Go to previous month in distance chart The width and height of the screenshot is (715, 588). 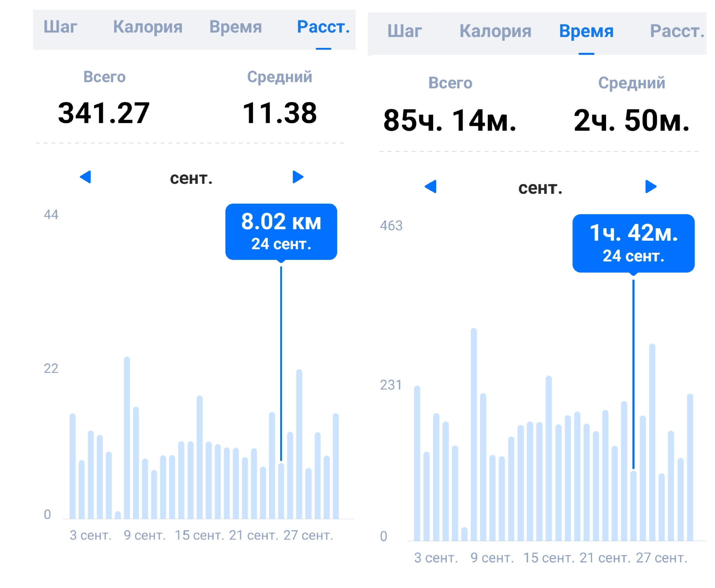pos(85,177)
